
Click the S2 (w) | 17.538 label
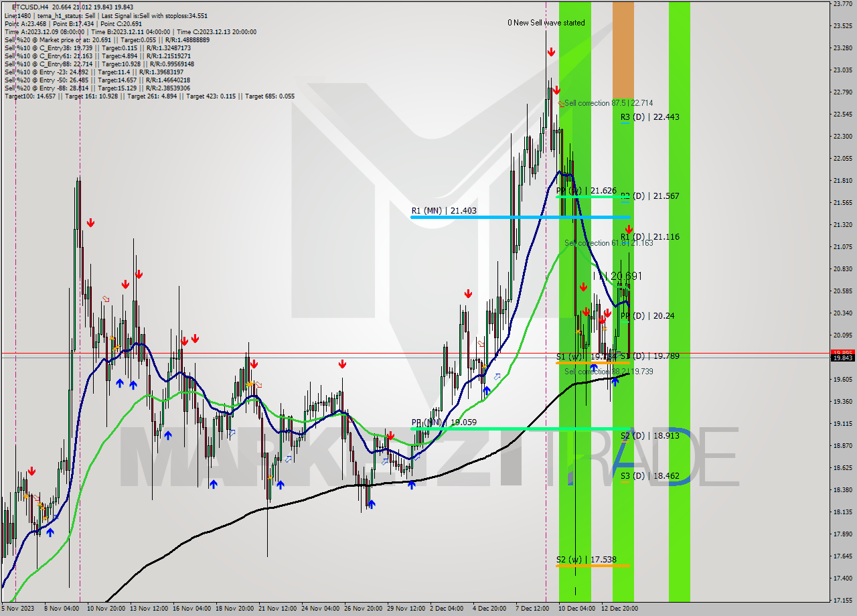click(x=586, y=560)
